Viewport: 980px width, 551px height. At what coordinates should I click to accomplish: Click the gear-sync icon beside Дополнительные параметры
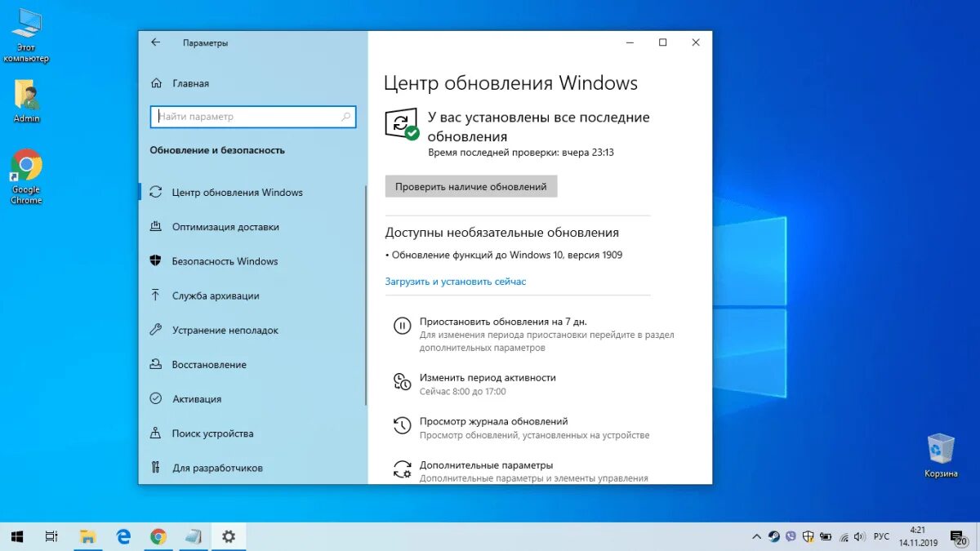click(x=402, y=469)
